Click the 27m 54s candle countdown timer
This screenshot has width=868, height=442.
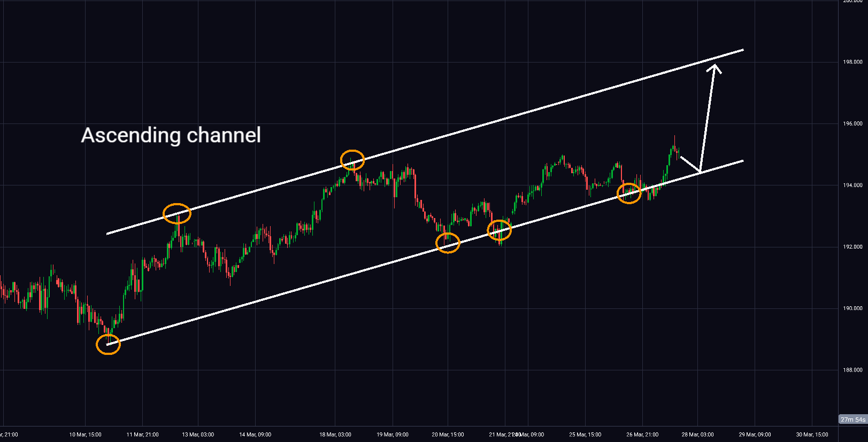pyautogui.click(x=853, y=420)
